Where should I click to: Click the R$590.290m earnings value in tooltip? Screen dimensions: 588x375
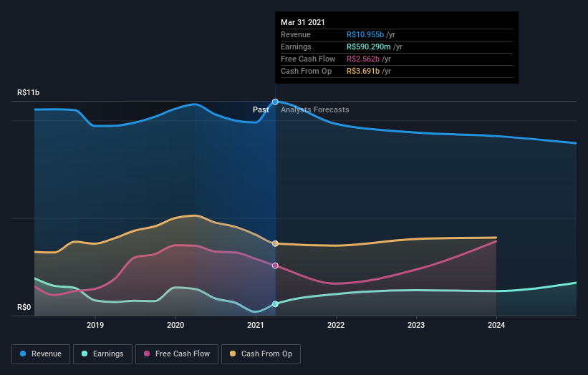coord(369,47)
